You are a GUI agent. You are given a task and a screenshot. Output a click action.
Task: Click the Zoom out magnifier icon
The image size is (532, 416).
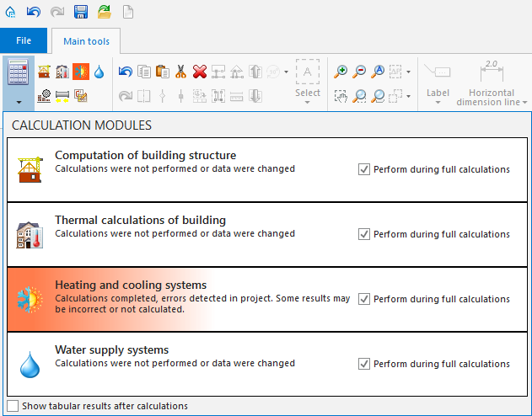359,72
